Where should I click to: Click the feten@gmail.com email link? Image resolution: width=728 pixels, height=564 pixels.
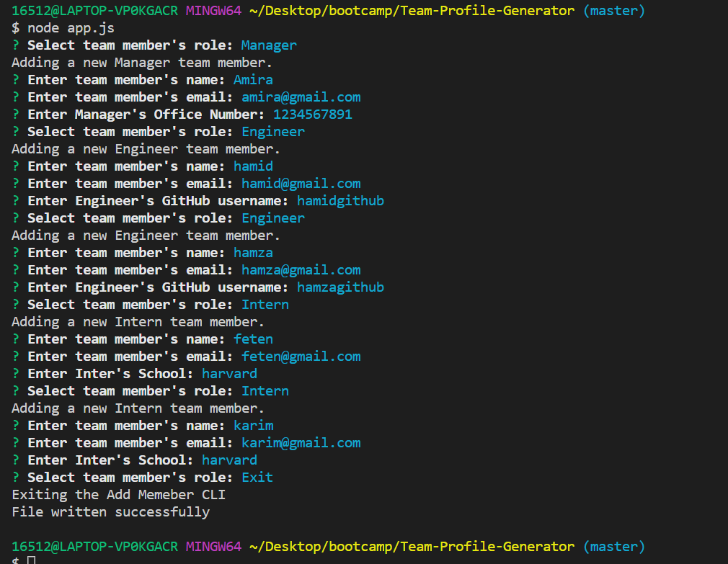point(301,356)
